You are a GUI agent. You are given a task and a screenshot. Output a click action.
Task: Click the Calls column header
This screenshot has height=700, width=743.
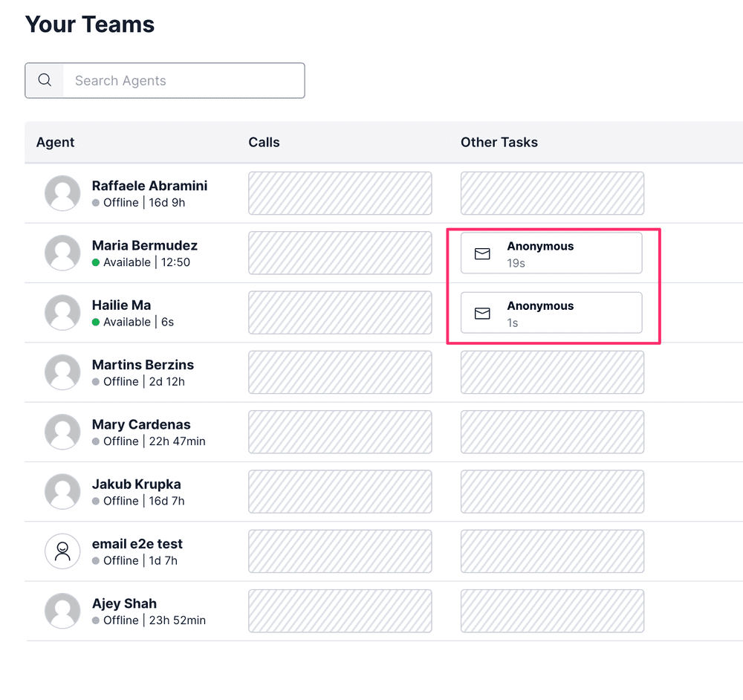[264, 142]
